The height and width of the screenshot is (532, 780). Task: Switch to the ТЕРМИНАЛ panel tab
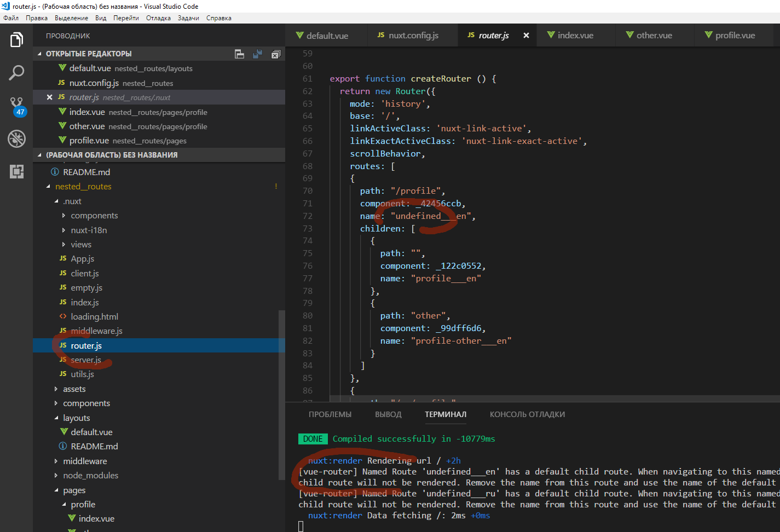coord(446,414)
